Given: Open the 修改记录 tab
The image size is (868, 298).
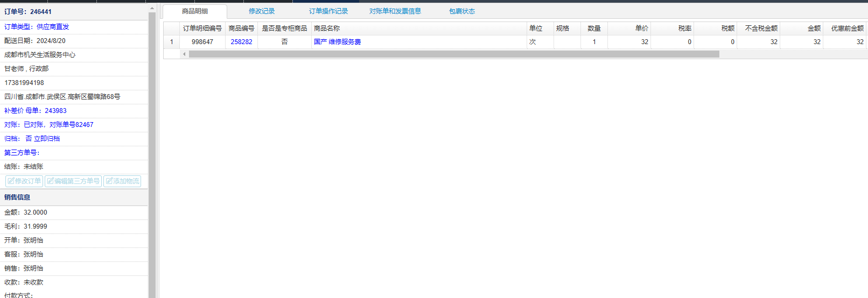Looking at the screenshot, I should (262, 11).
